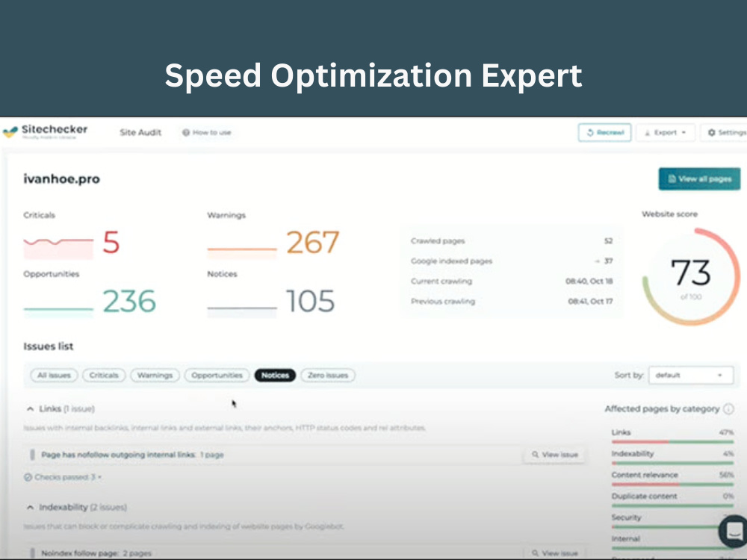Click the Links category progress bar
Screen dimensions: 747x560
tap(672, 442)
